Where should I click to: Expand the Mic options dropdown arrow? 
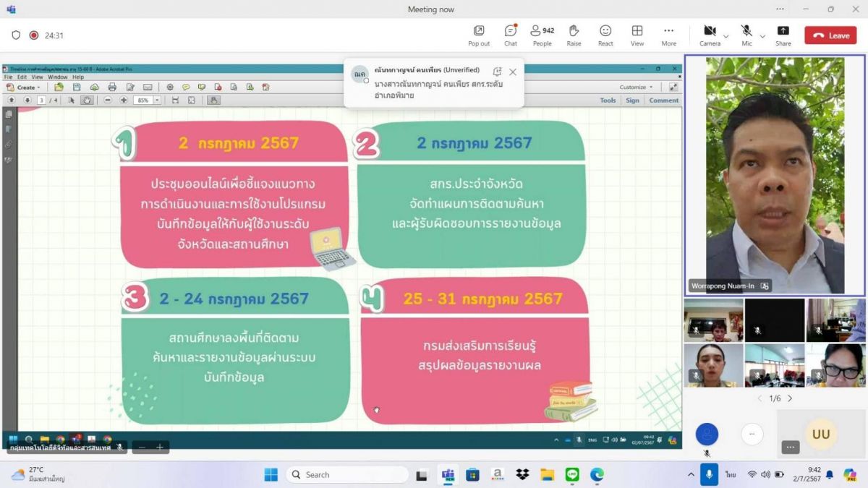[762, 35]
